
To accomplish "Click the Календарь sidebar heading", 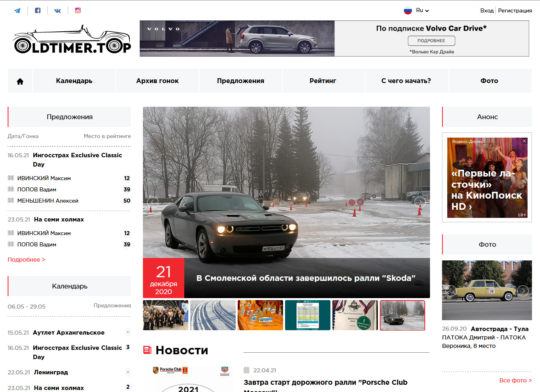I will coord(69,286).
